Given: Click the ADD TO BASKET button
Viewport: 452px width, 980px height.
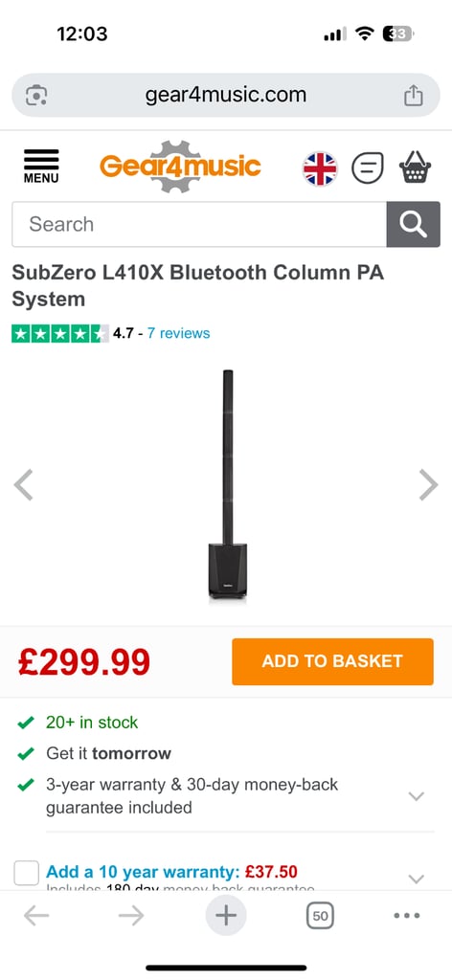Looking at the screenshot, I should point(332,661).
